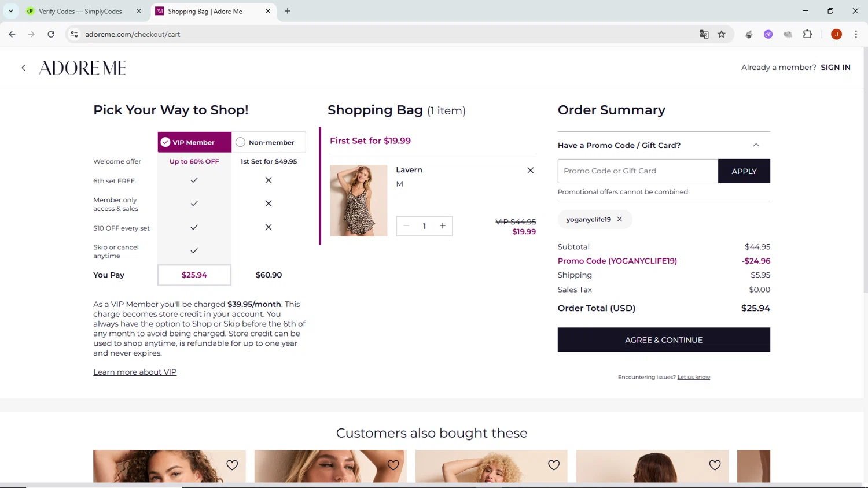The width and height of the screenshot is (868, 488).
Task: Click the translate page icon
Action: pos(704,34)
